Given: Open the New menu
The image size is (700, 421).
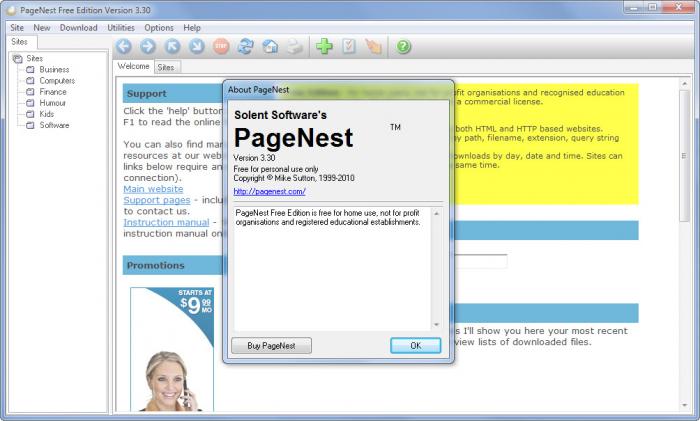Looking at the screenshot, I should (42, 28).
